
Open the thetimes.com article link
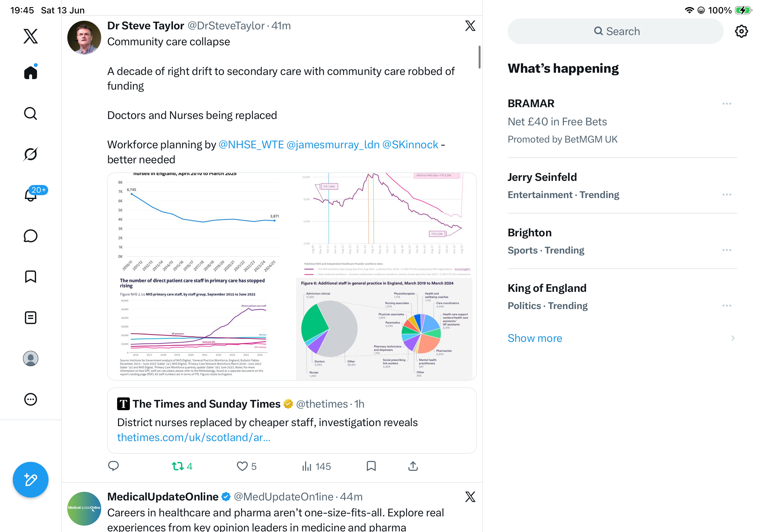click(193, 437)
